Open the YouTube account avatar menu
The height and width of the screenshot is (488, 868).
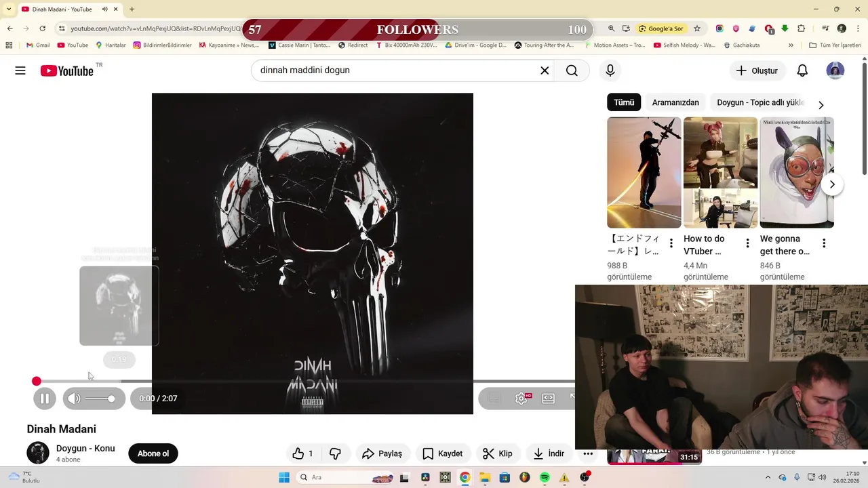coord(835,70)
